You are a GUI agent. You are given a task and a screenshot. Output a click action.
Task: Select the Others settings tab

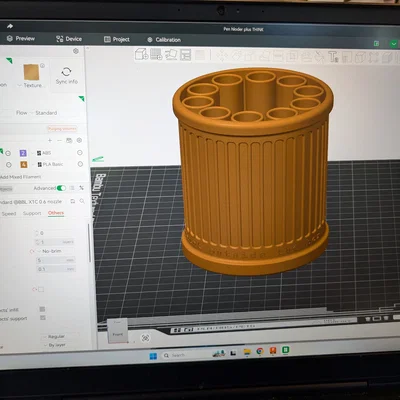pos(56,213)
